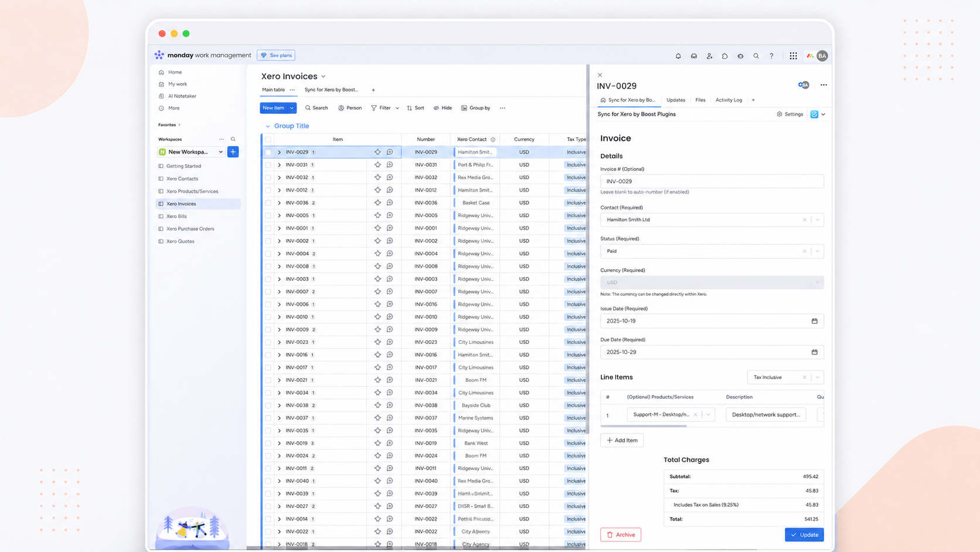Add a new item view tab
Screen dimensions: 980x552
point(753,100)
